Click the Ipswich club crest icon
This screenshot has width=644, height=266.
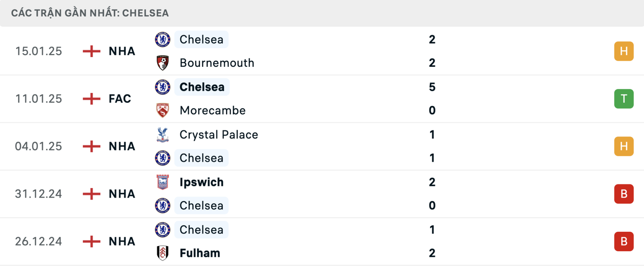coord(163,182)
